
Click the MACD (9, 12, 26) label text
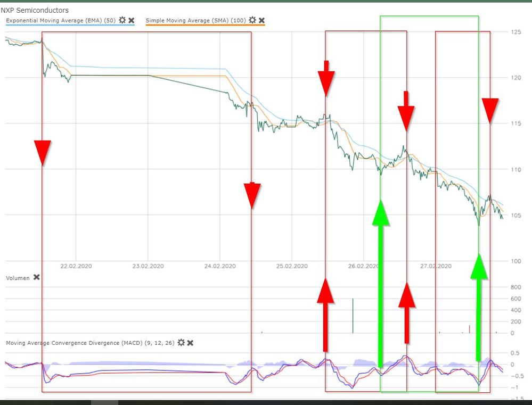pos(91,343)
